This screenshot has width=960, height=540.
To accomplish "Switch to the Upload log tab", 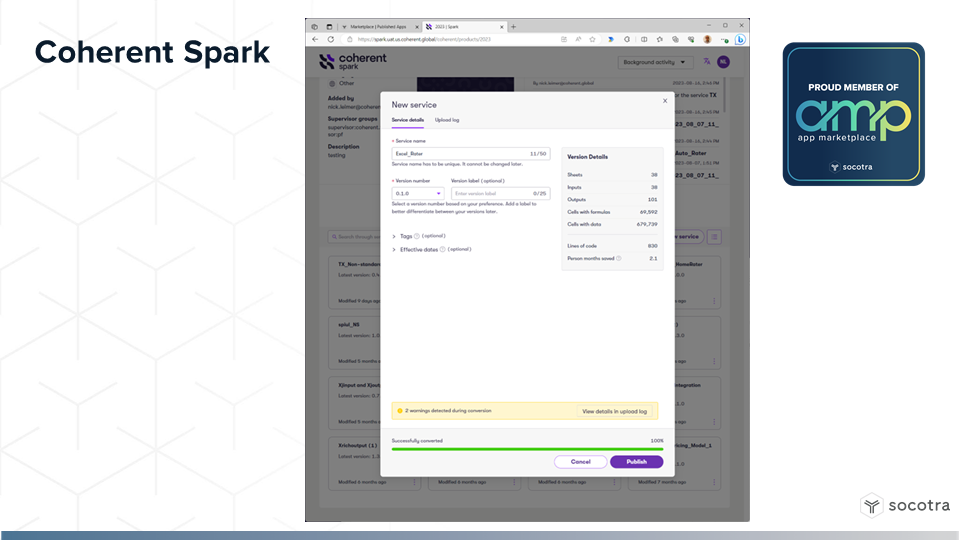I will (x=447, y=120).
